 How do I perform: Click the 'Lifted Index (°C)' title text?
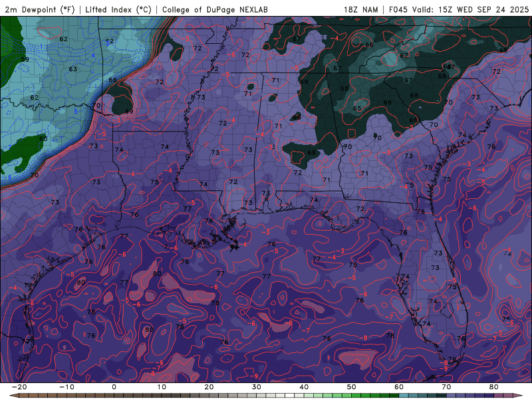(118, 9)
